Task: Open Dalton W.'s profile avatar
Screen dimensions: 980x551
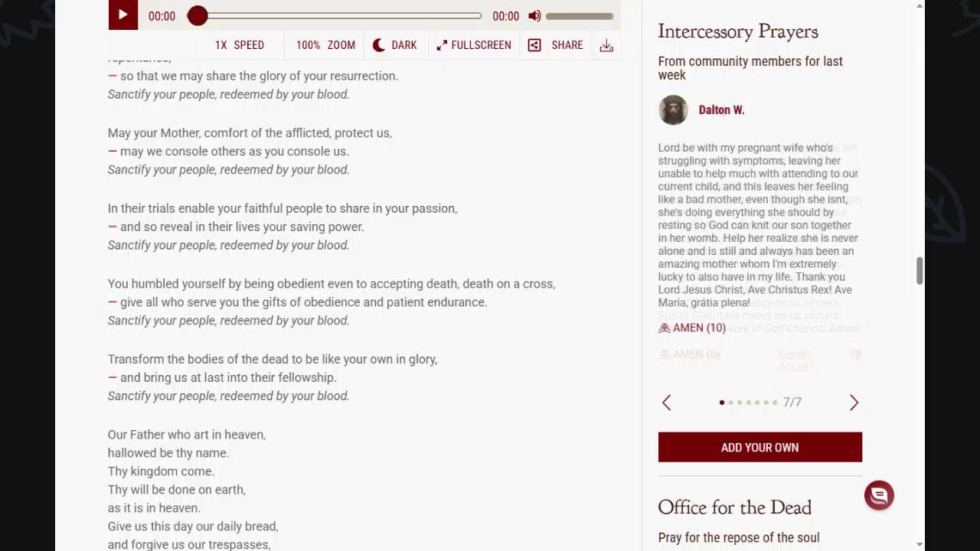Action: pos(673,110)
